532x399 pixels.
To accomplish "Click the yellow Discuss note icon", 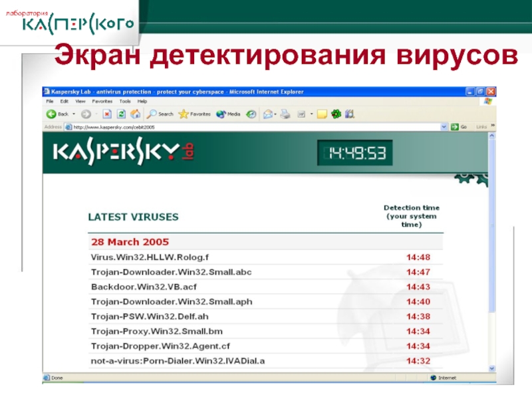I will point(322,114).
